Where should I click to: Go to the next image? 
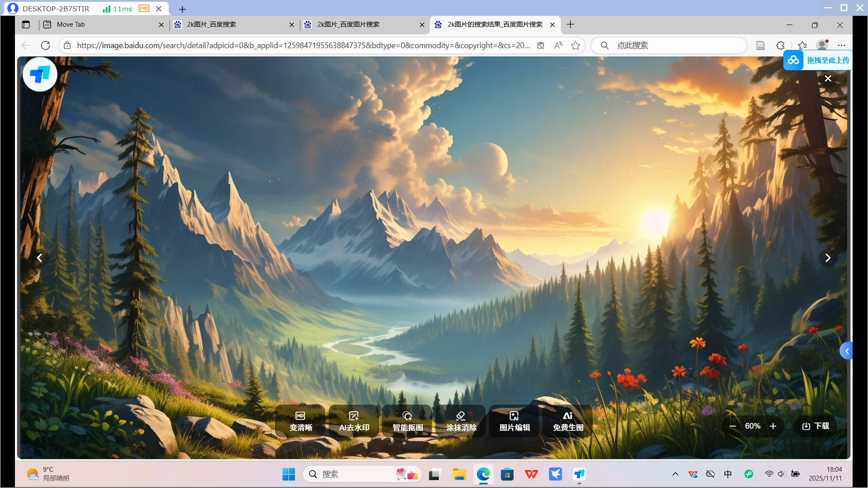click(x=828, y=258)
